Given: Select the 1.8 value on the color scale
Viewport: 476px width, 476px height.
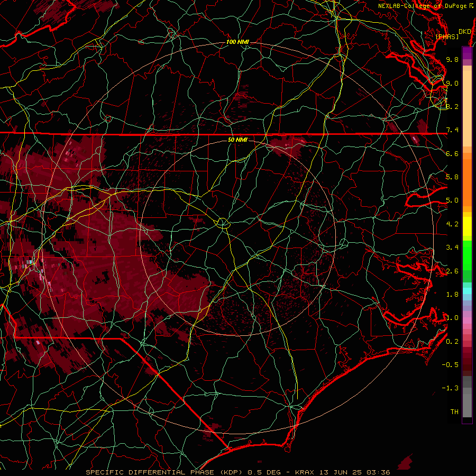Looking at the screenshot, I should click(452, 295).
